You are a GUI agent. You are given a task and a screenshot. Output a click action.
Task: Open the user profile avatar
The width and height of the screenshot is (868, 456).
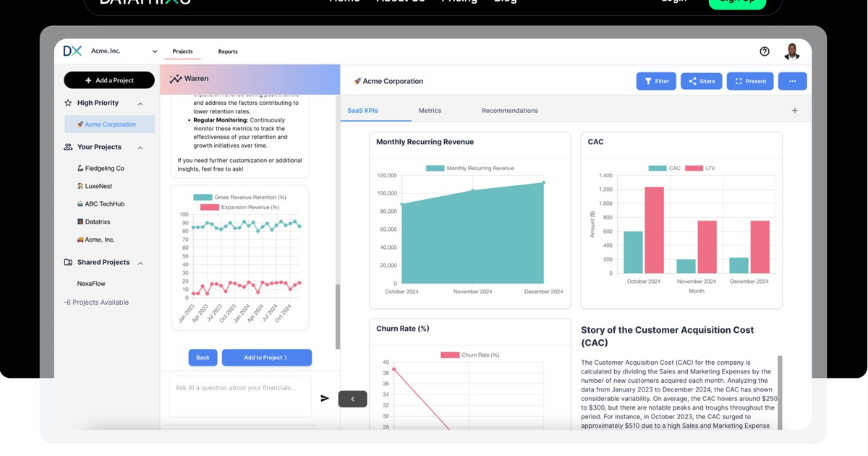click(x=792, y=51)
